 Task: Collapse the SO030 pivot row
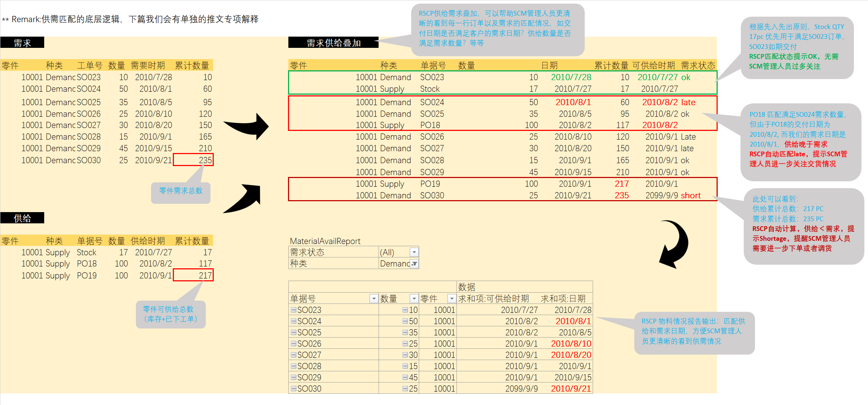[294, 389]
